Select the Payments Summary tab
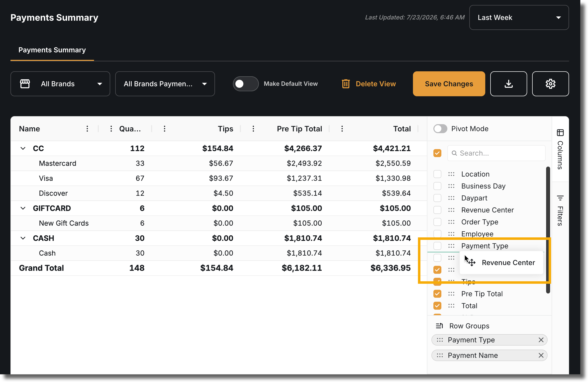 click(52, 50)
